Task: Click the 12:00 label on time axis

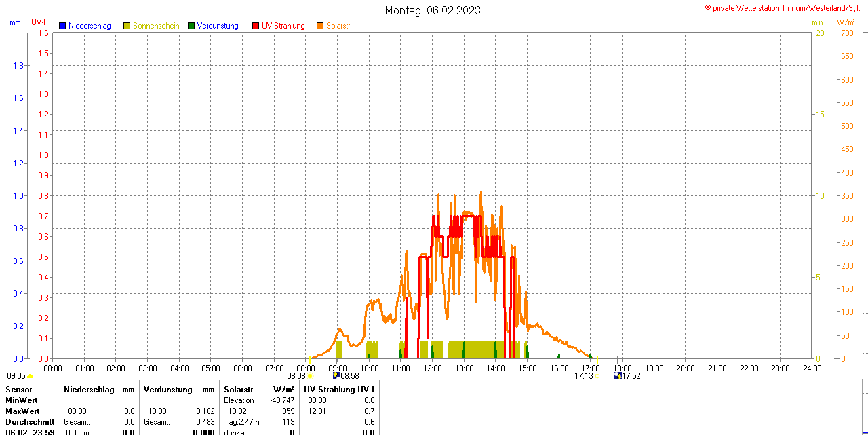Action: 432,368
